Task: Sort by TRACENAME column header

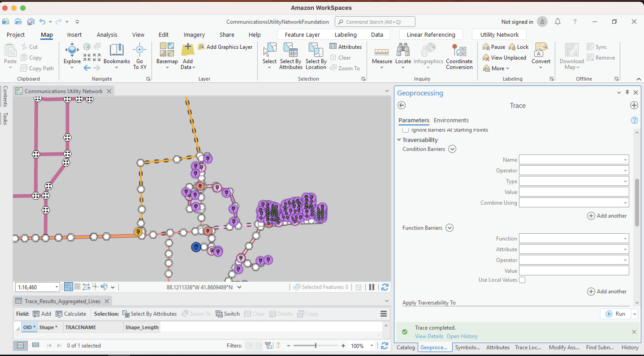Action: pyautogui.click(x=93, y=327)
